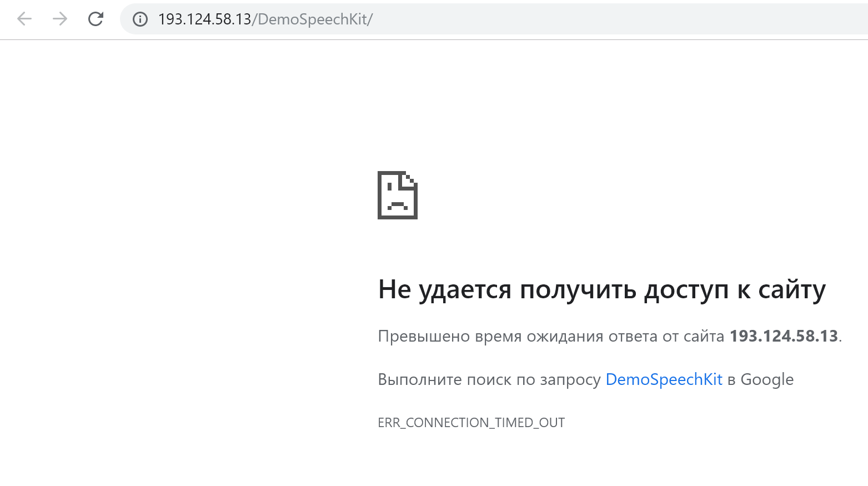Click the 193.124.58.13 part of the URL
Viewport: 868px width, 486px height.
click(x=205, y=19)
